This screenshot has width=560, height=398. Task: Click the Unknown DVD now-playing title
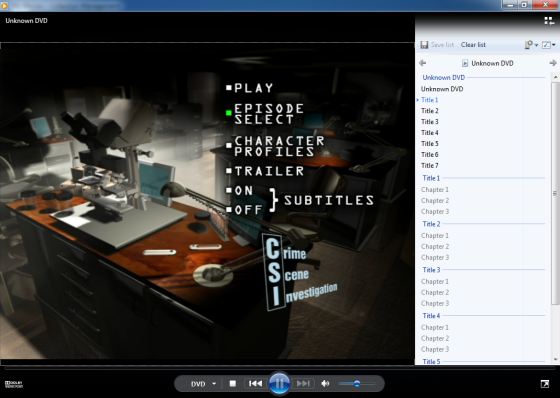pos(26,21)
